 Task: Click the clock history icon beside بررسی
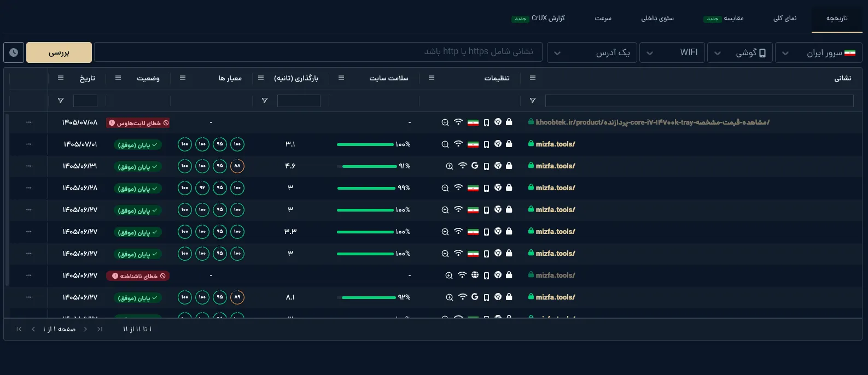[x=14, y=52]
